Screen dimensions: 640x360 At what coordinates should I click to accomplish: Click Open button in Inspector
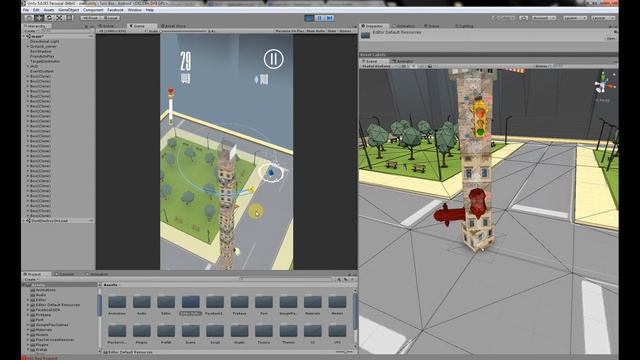[x=610, y=38]
